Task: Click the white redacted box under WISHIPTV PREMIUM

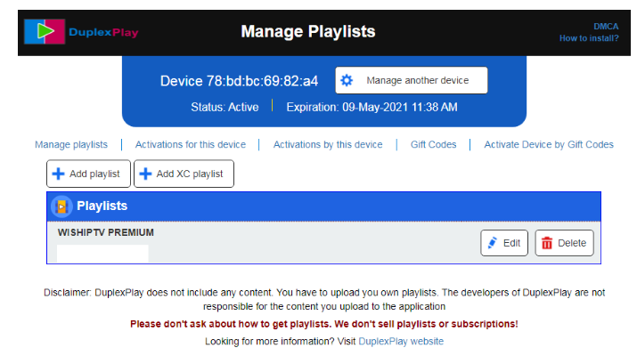Action: tap(102, 254)
